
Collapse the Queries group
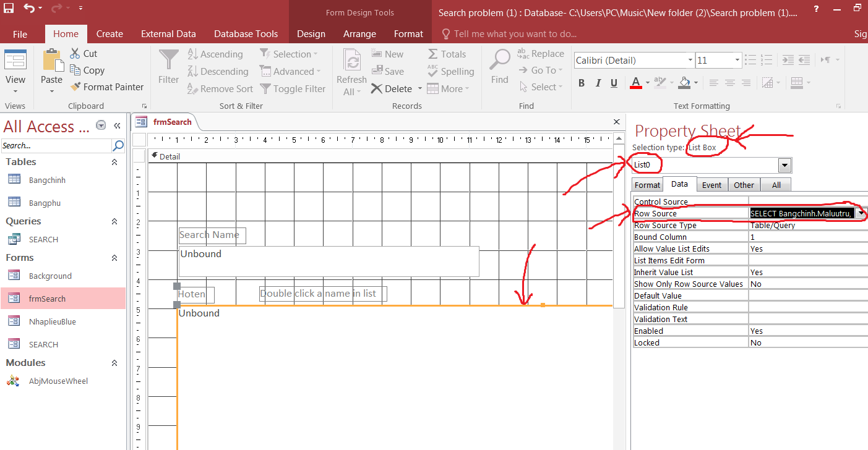(x=114, y=221)
